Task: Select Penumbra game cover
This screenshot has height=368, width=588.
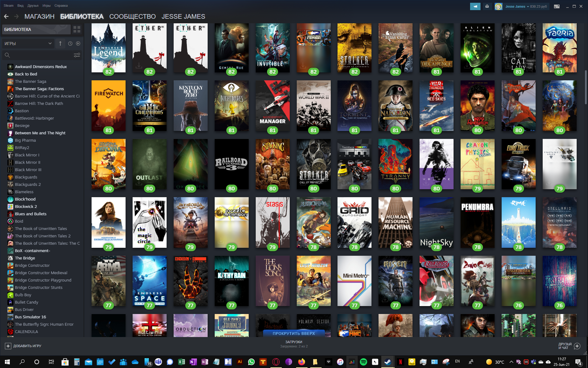Action: point(477,222)
